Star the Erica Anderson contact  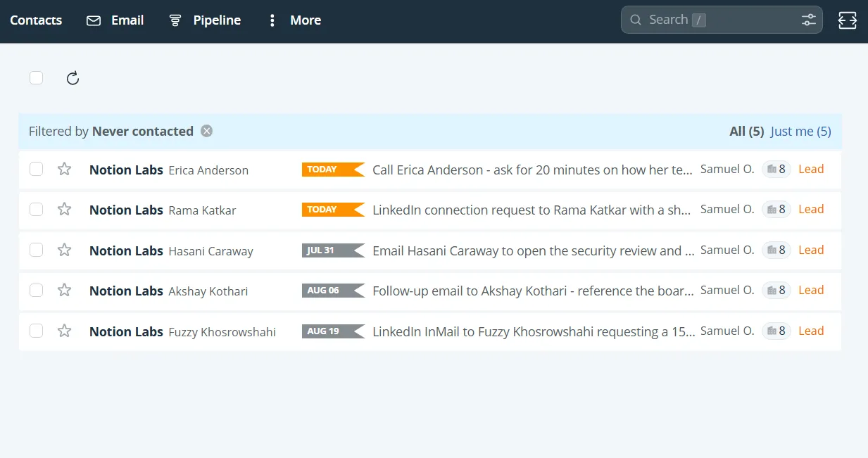pos(64,169)
